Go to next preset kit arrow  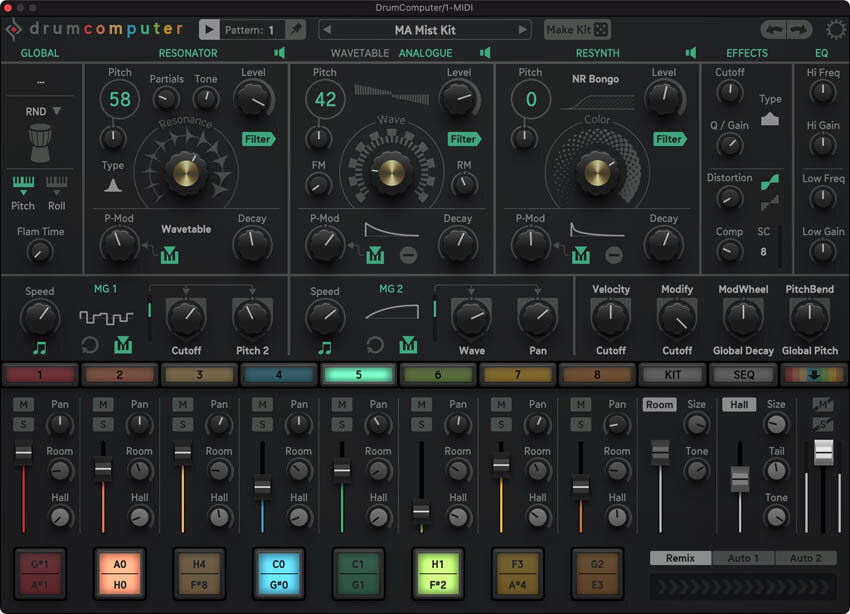click(x=523, y=30)
